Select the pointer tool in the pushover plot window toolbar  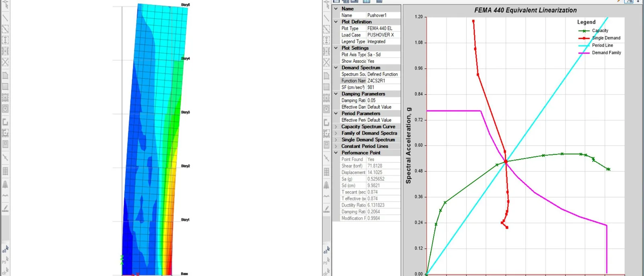[x=326, y=5]
